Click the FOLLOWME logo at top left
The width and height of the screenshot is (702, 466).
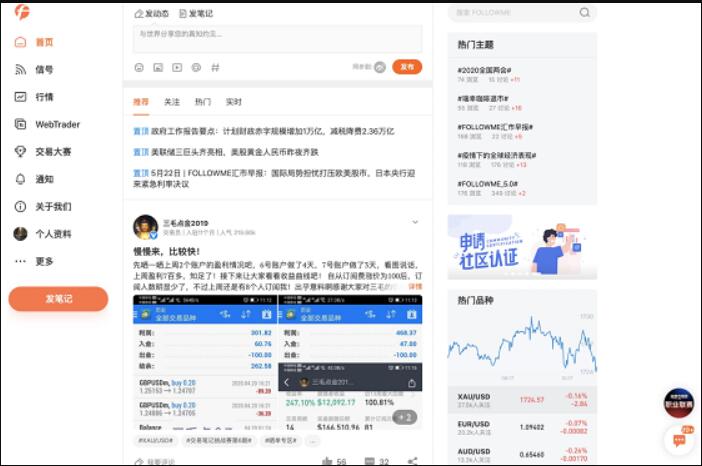[21, 12]
